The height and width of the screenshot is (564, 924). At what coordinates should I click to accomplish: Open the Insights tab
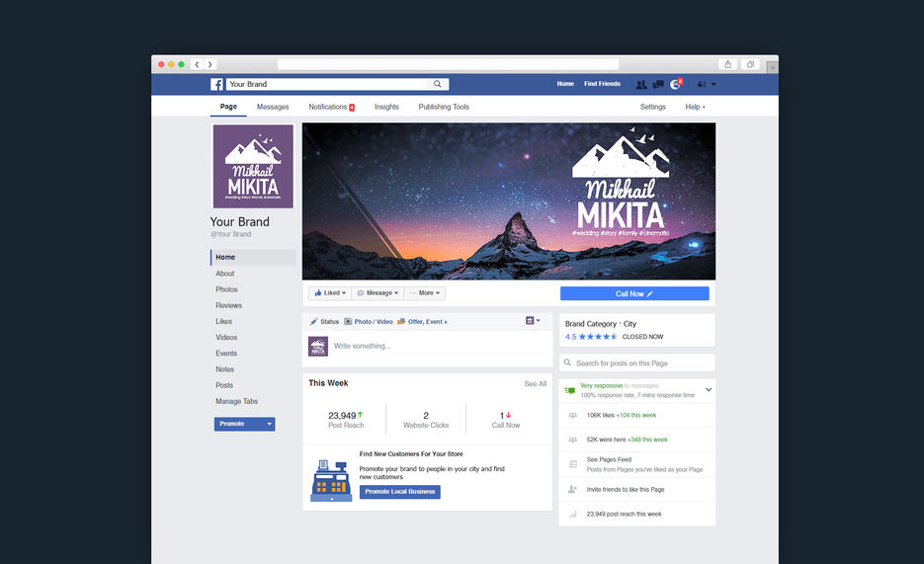pos(386,107)
